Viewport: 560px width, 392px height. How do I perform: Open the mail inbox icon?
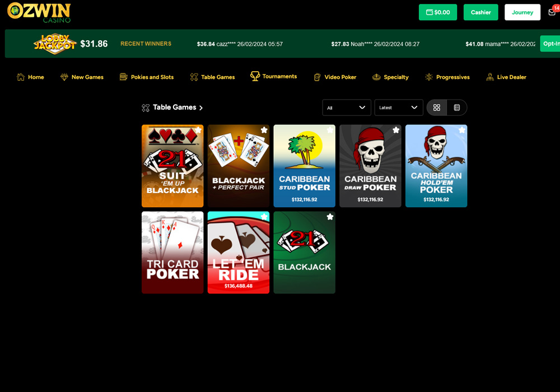(x=552, y=12)
